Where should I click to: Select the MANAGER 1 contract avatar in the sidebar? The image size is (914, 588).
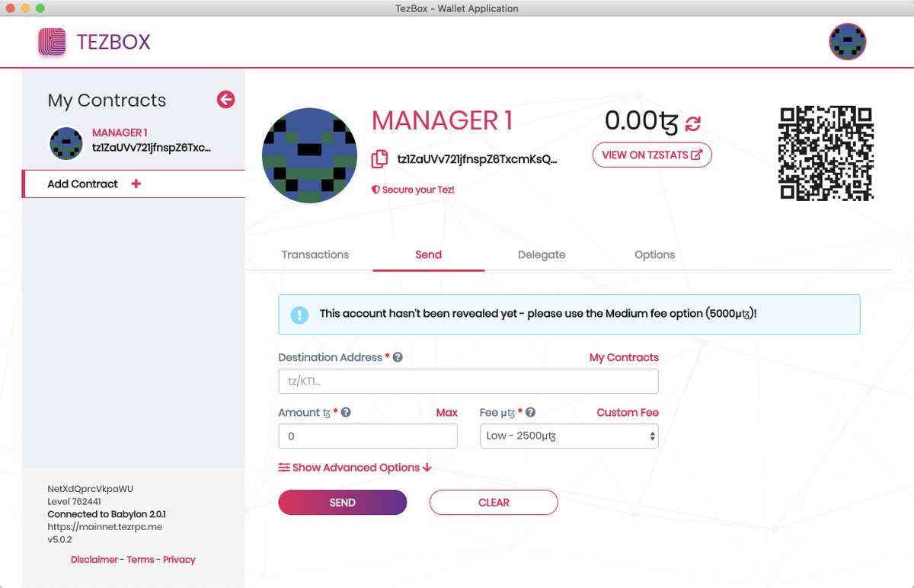click(66, 143)
